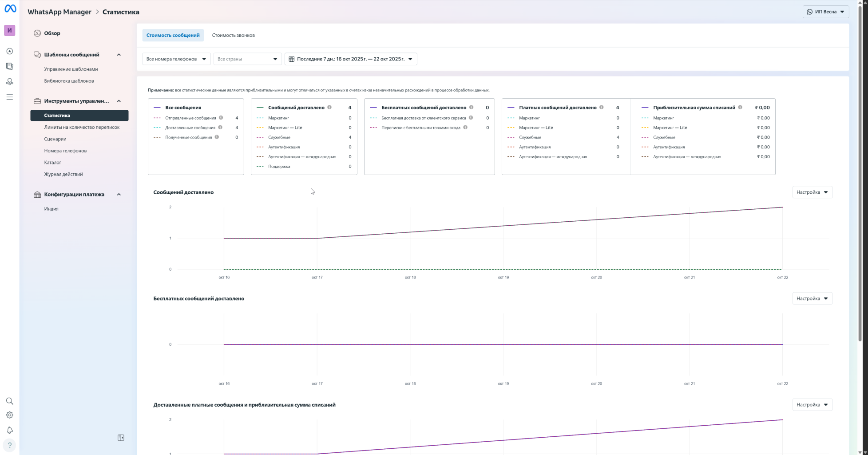Click the Meta logo icon
This screenshot has width=868, height=455.
click(10, 9)
